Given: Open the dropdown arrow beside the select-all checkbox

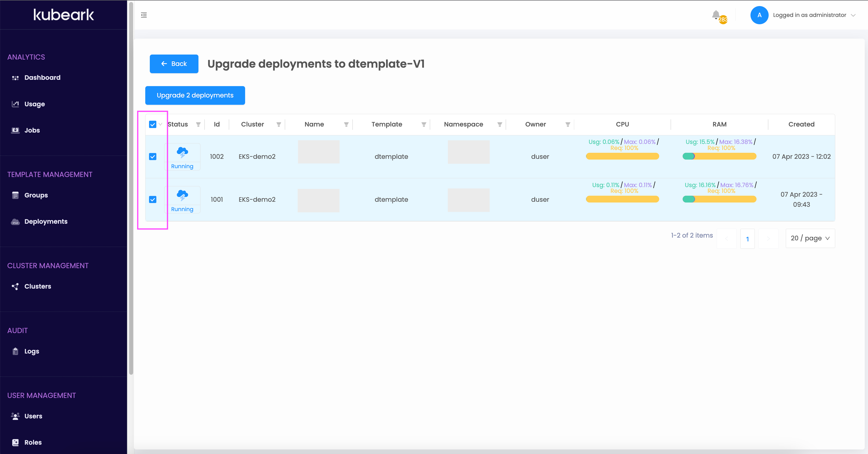Looking at the screenshot, I should pos(160,124).
